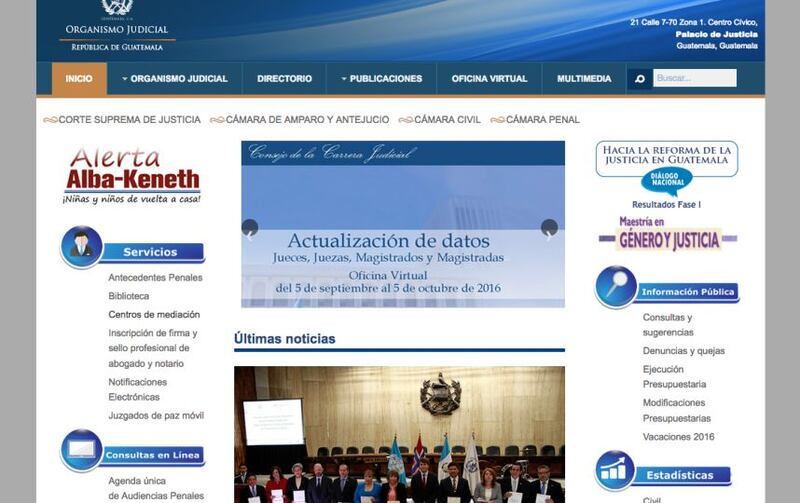The width and height of the screenshot is (800, 503).
Task: Click the Actualización de datos carousel slide
Action: pyautogui.click(x=403, y=224)
